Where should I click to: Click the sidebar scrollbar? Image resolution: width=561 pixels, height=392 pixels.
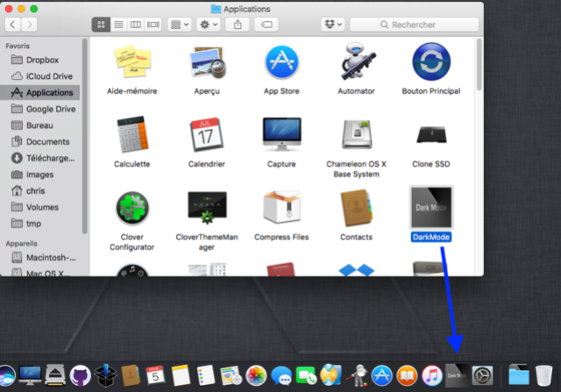85,136
